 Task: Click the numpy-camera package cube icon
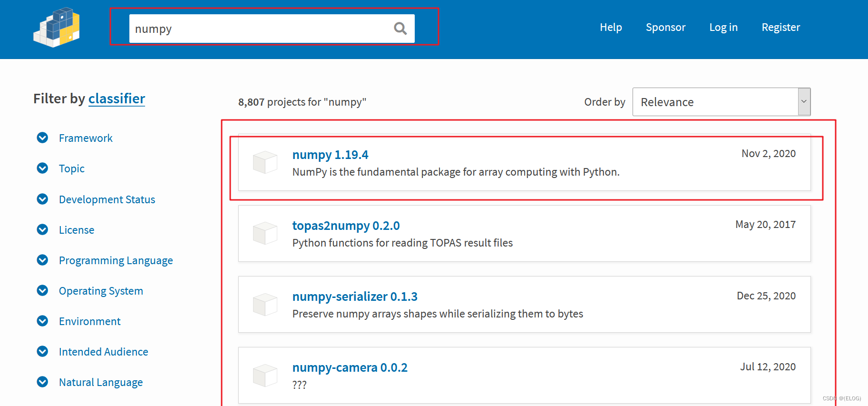pyautogui.click(x=265, y=375)
